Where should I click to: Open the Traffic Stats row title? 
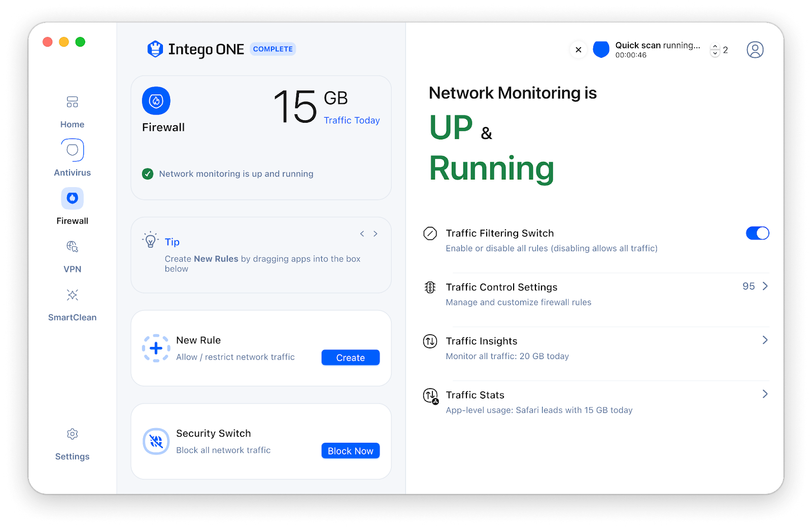pyautogui.click(x=475, y=395)
